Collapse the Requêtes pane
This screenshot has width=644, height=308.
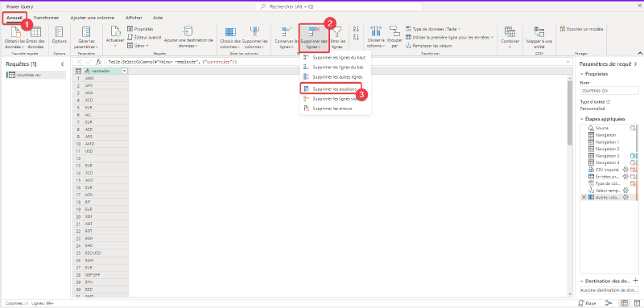63,64
